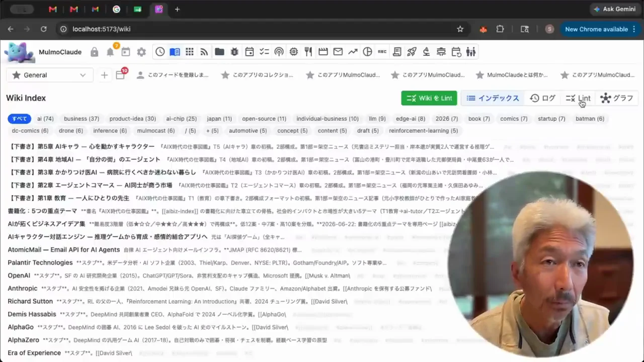The image size is (644, 362).
Task: Select the すべて tag filter
Action: click(20, 119)
